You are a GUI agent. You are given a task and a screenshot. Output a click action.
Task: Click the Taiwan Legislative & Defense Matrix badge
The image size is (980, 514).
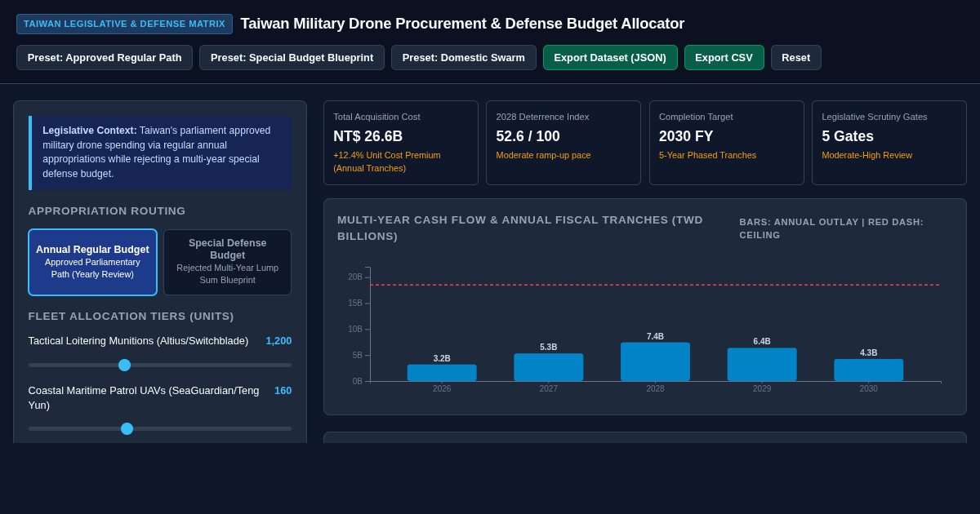coord(124,24)
